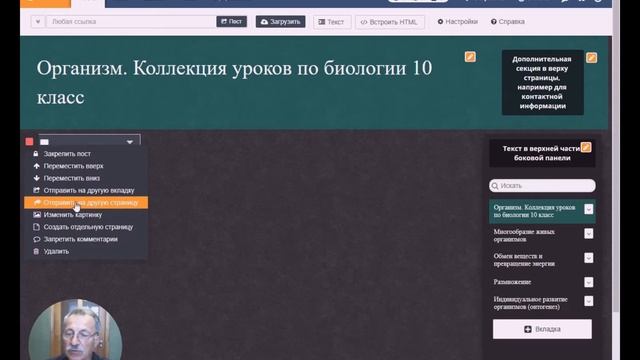Open the Текст post option

coord(332,22)
